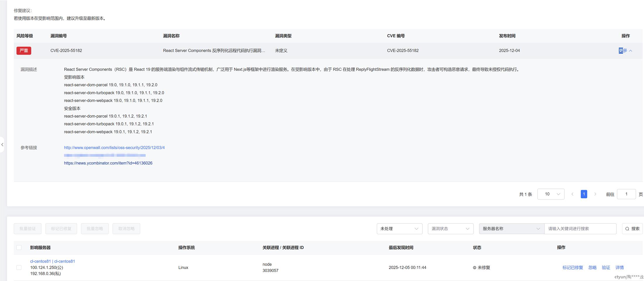Toggle the select-all checkbox in the server table header
The image size is (644, 281).
(19, 247)
